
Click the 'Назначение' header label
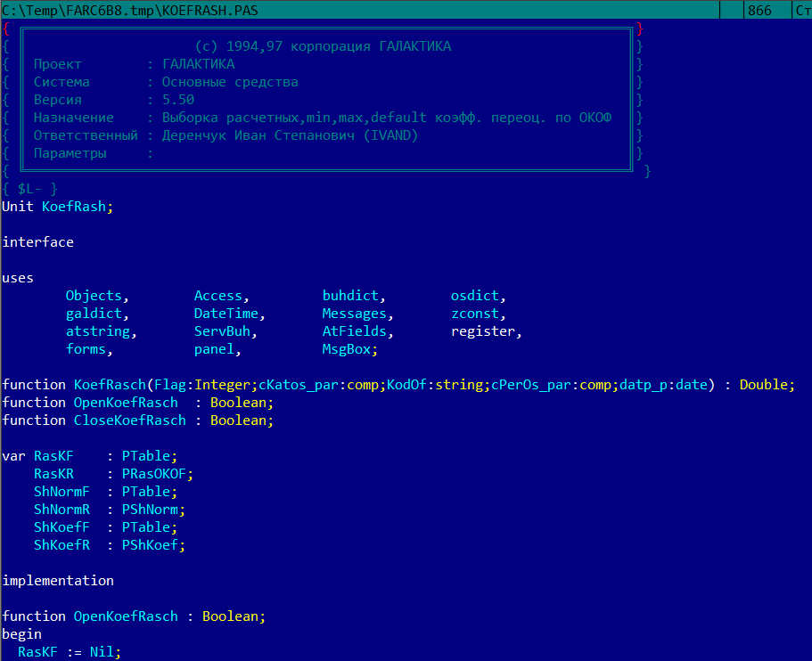pos(74,118)
